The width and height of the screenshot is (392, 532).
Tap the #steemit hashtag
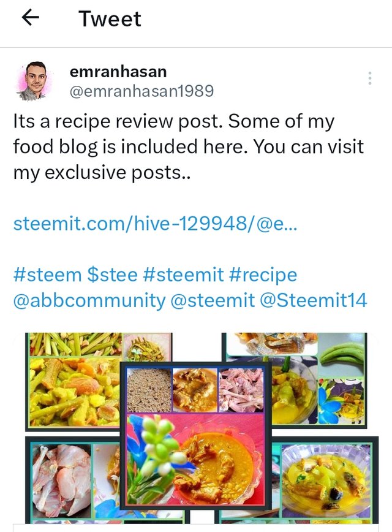coord(183,275)
